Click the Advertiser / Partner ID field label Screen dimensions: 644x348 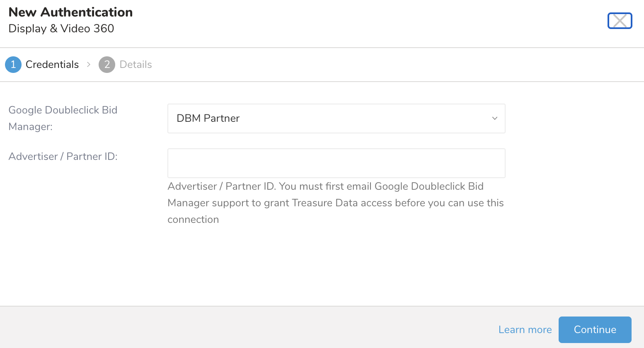point(63,157)
